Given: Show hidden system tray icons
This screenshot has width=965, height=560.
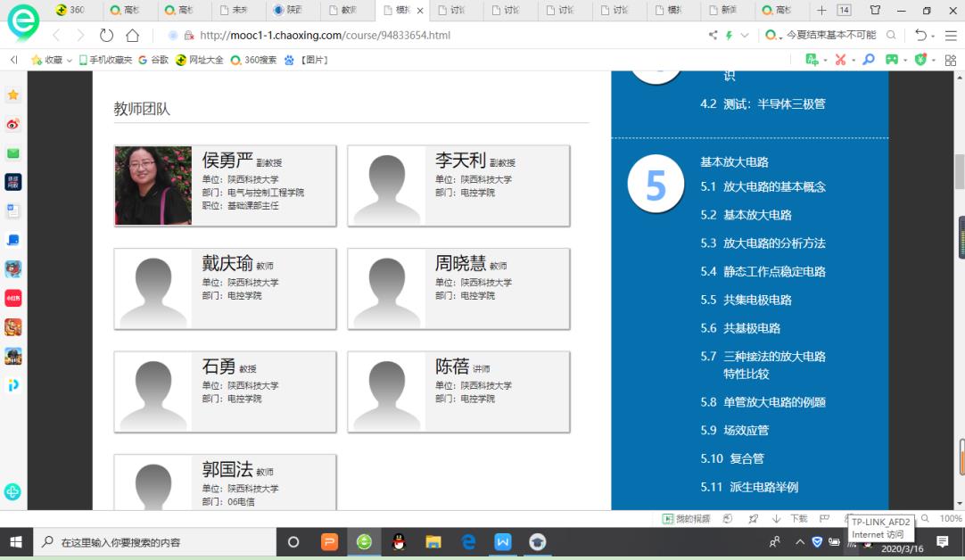Looking at the screenshot, I should (799, 542).
